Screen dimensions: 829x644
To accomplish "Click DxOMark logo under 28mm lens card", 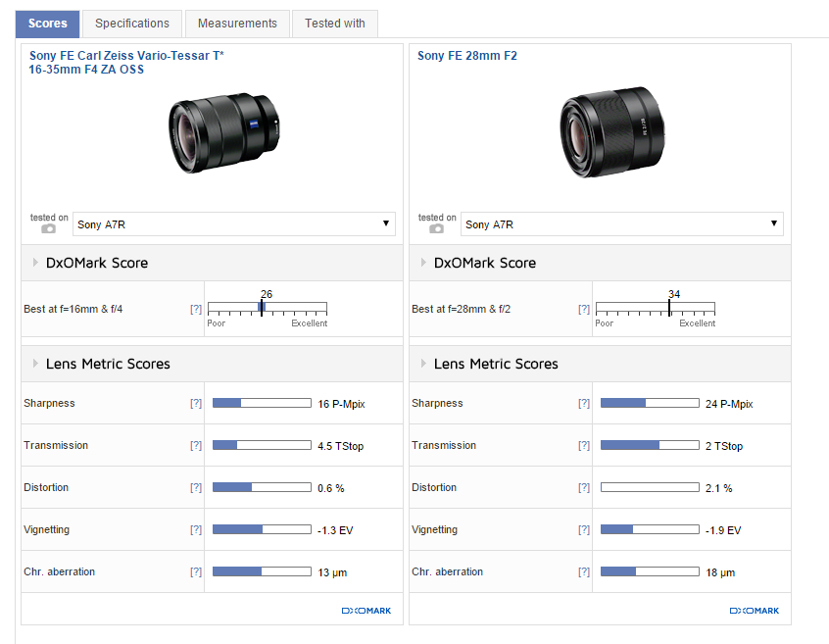I will pos(755,611).
